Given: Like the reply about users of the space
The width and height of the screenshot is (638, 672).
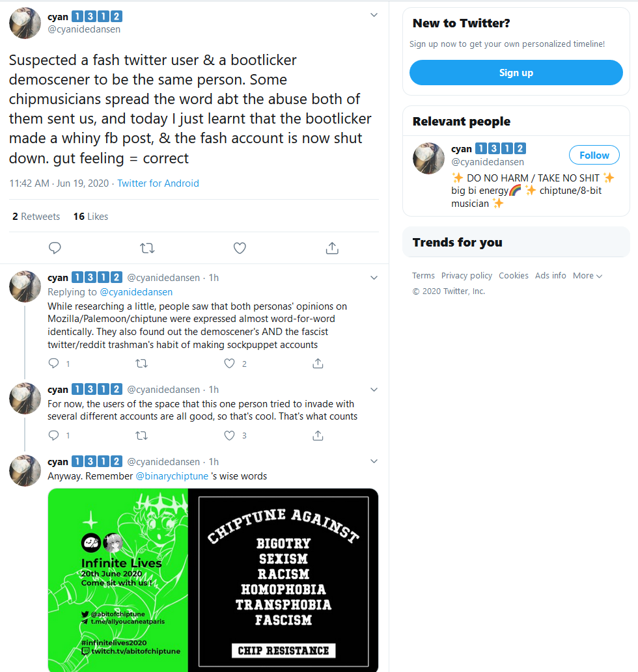Looking at the screenshot, I should 229,435.
